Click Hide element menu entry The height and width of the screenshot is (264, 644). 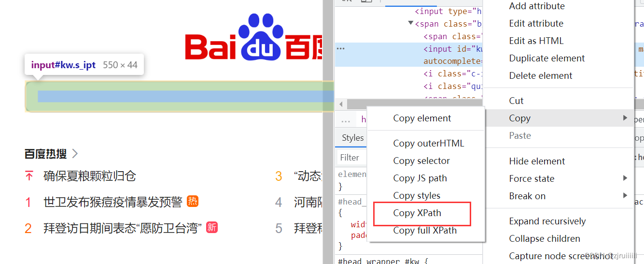(537, 161)
